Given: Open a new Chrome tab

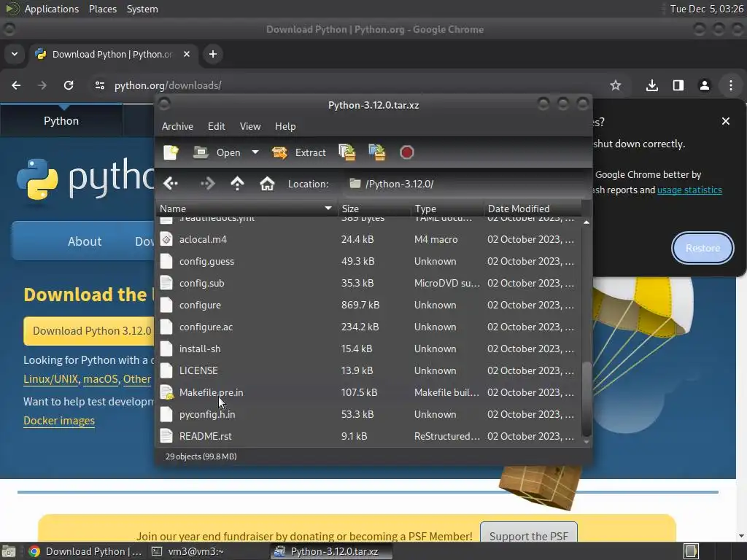Looking at the screenshot, I should (x=213, y=54).
